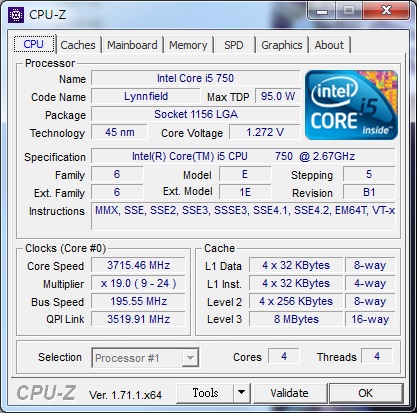Minimize the CPU-Z window

point(322,11)
